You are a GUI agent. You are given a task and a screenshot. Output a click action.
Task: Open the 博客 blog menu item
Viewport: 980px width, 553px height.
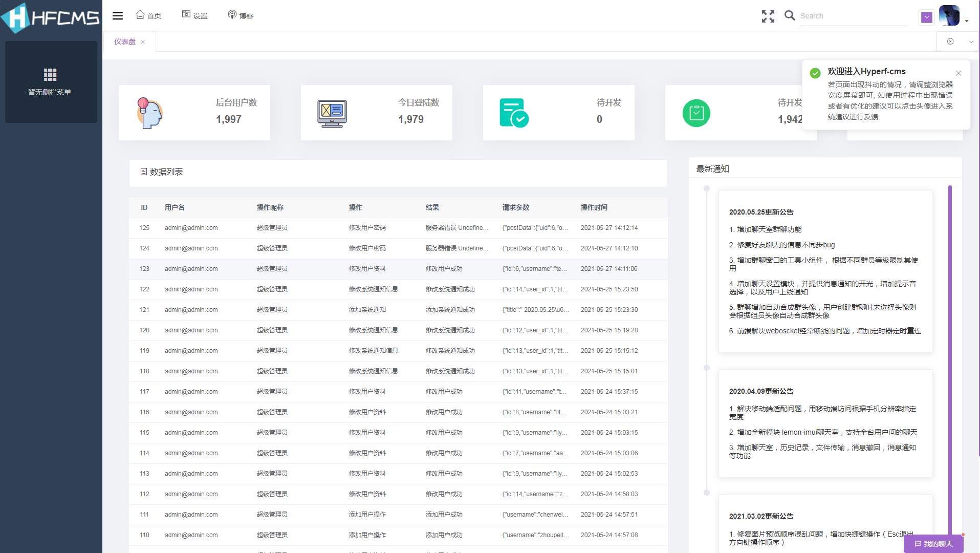coord(241,15)
